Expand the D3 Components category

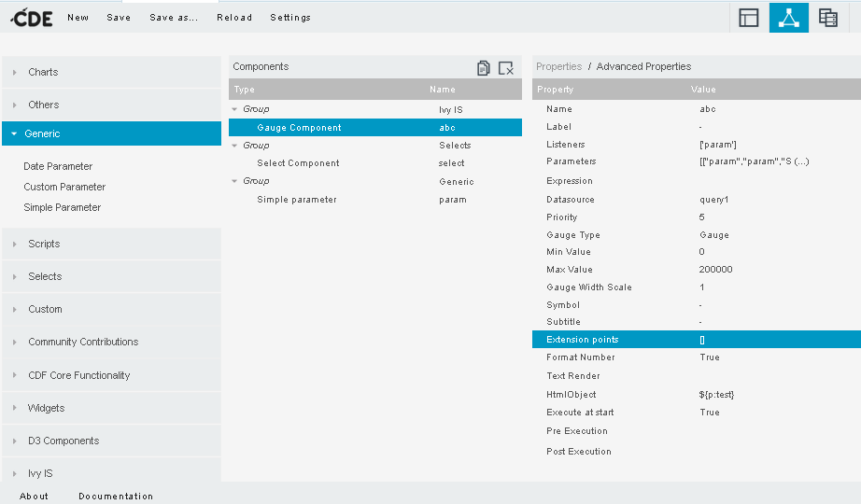click(x=111, y=441)
